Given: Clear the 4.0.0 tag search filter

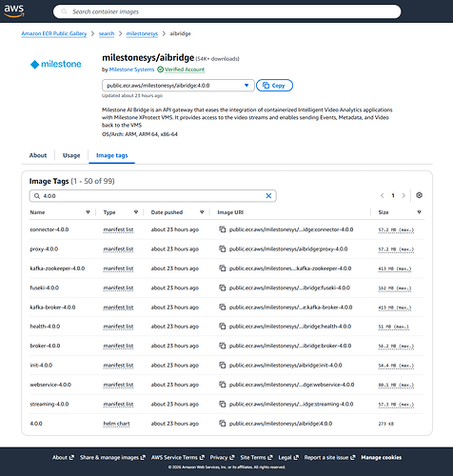Looking at the screenshot, I should [x=268, y=196].
